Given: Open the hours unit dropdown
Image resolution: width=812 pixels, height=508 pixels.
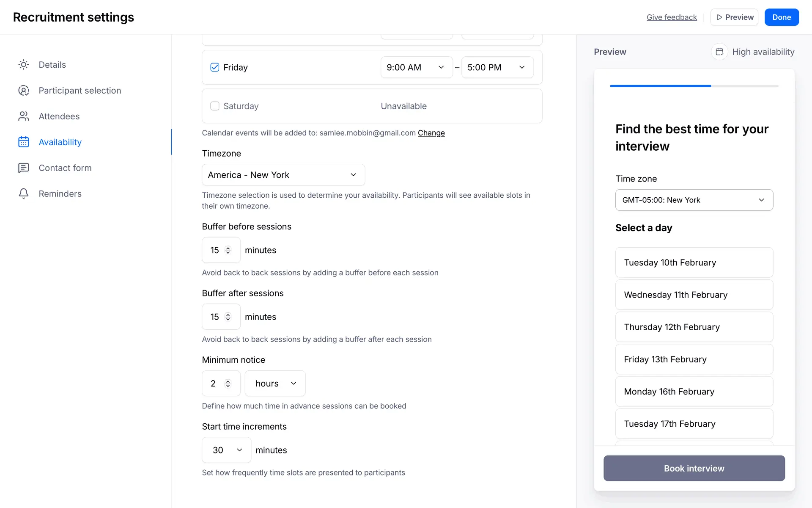Looking at the screenshot, I should [x=275, y=384].
